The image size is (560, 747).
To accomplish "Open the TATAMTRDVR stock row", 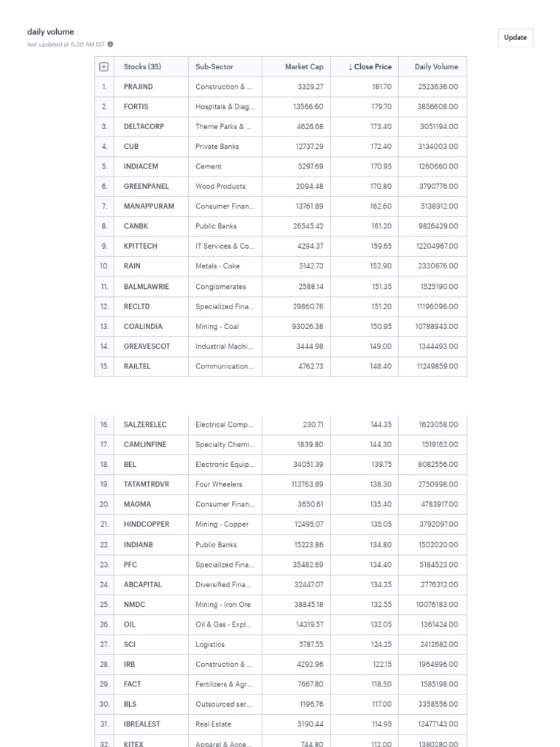I will point(281,484).
